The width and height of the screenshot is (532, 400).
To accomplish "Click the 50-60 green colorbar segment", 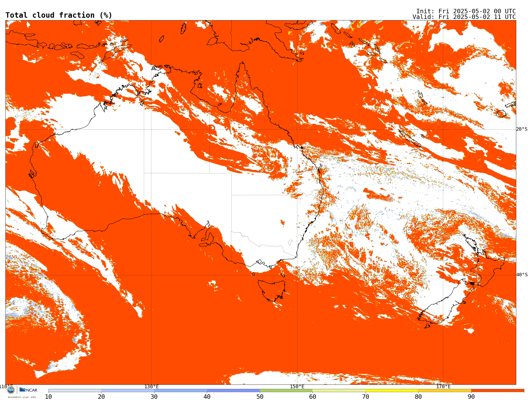I will (286, 391).
